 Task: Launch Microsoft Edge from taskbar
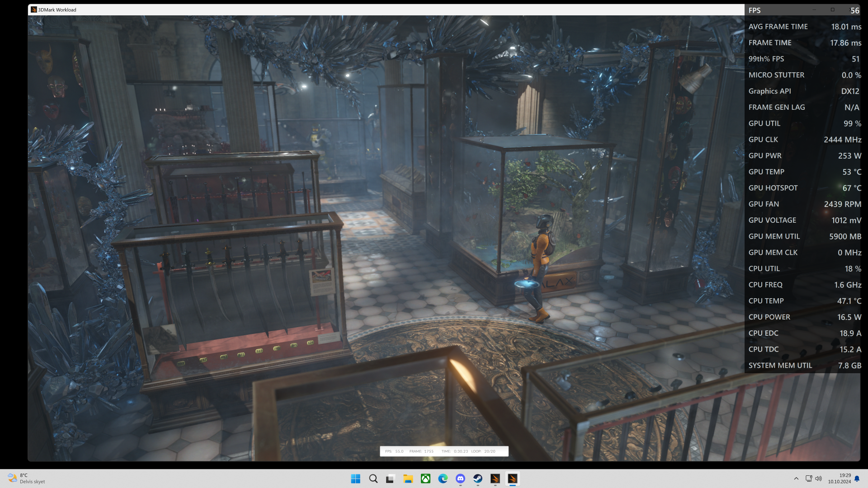443,479
